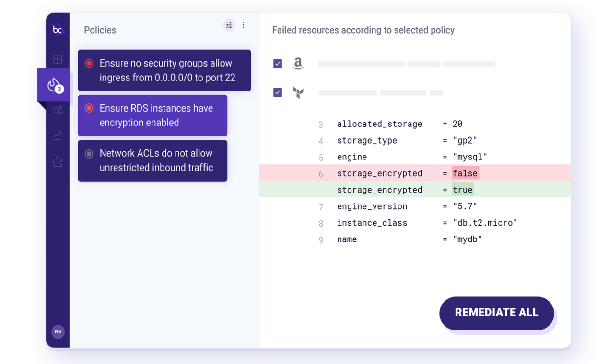Uncheck the Terraform resource checkbox
The image size is (609, 364).
click(278, 92)
